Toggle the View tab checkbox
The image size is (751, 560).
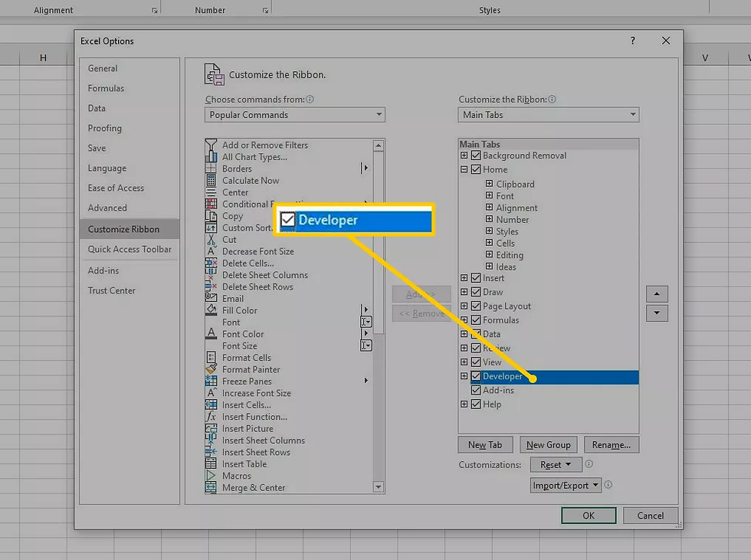tap(476, 362)
